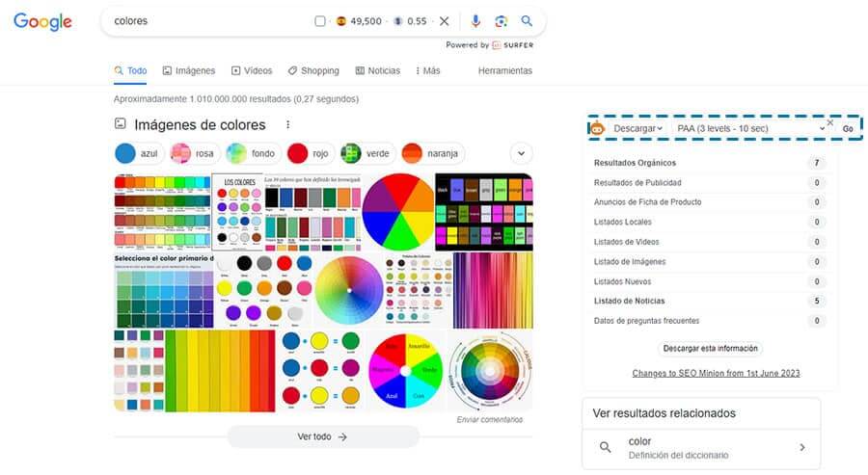Open the color mixing equations thumbnail
This screenshot has height=475, width=868.
click(320, 371)
